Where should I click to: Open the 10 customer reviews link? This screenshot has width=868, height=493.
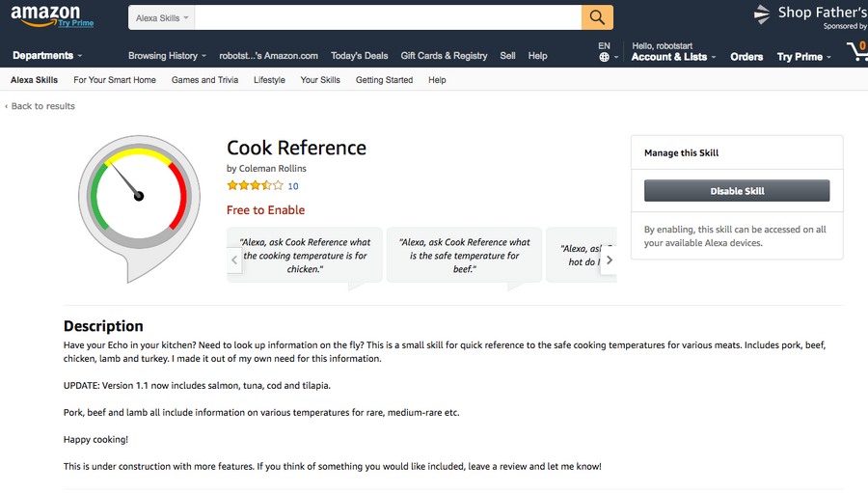[x=293, y=186]
